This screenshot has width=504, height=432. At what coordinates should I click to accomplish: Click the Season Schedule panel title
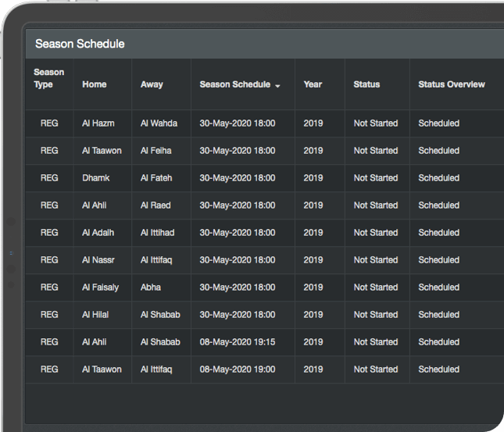point(80,44)
